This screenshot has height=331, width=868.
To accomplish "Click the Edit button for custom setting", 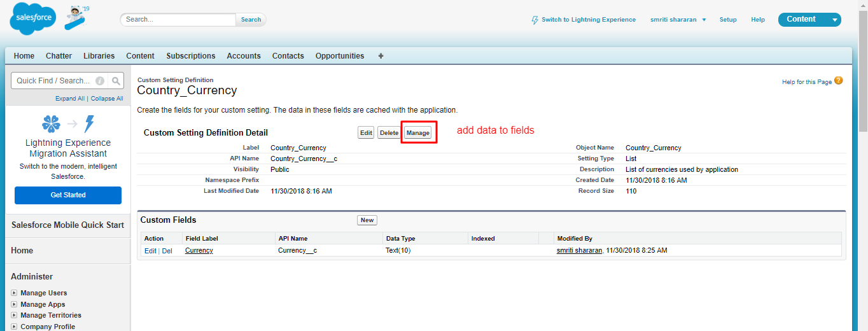I will (x=366, y=133).
